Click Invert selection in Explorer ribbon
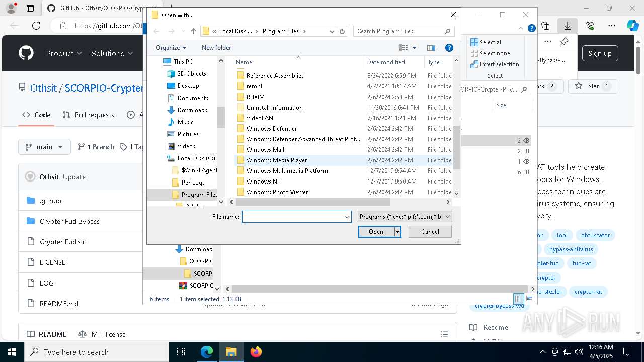The height and width of the screenshot is (362, 644). click(495, 64)
